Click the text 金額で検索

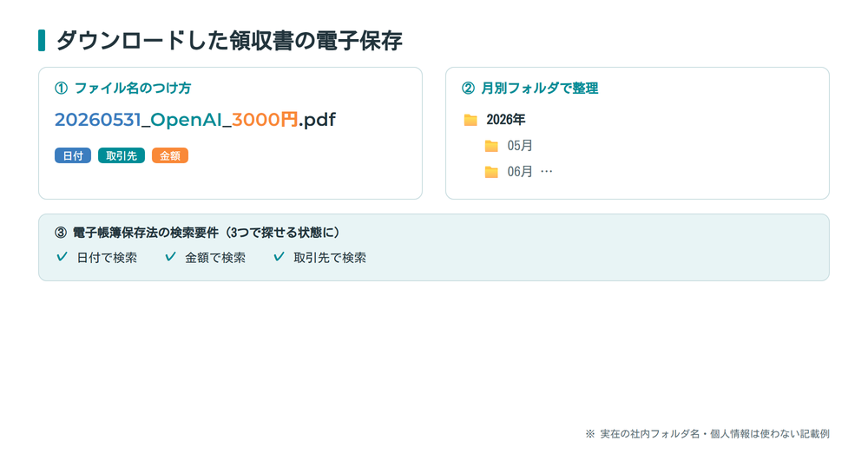pos(215,258)
